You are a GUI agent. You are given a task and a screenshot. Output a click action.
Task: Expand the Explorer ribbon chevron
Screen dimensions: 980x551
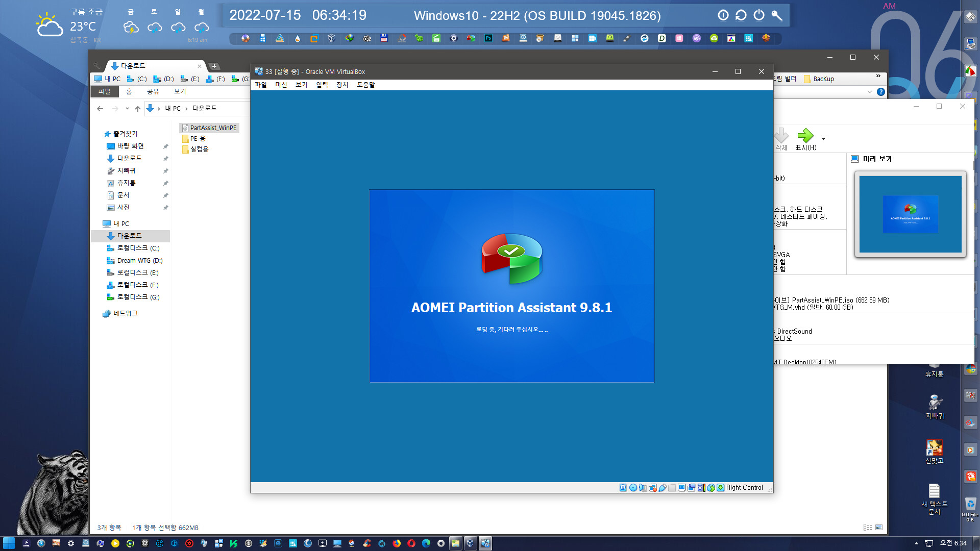point(869,92)
